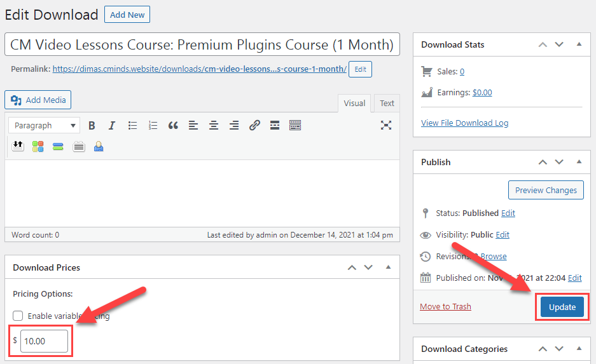Insert a bulleted list
The height and width of the screenshot is (364, 596).
coord(132,125)
